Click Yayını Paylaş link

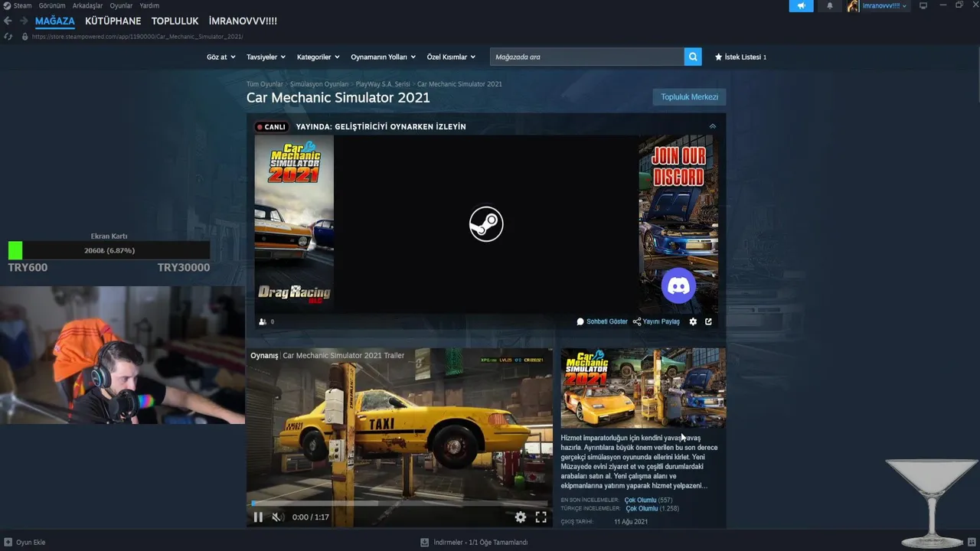click(x=656, y=321)
